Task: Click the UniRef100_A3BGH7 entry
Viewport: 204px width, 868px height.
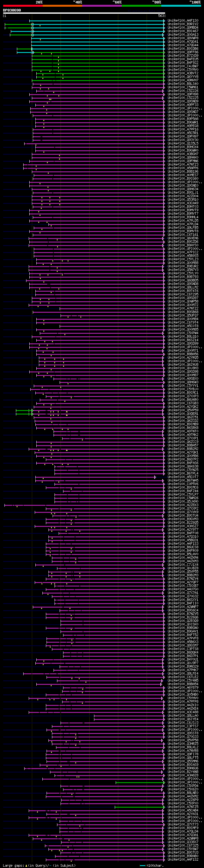Action: [x=183, y=154]
